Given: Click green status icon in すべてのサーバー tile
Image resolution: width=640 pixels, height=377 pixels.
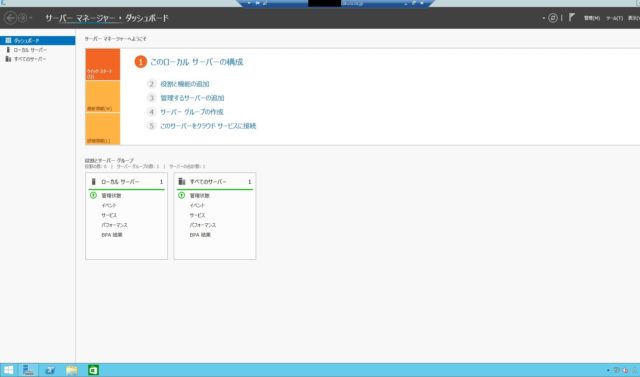Looking at the screenshot, I should (x=182, y=195).
